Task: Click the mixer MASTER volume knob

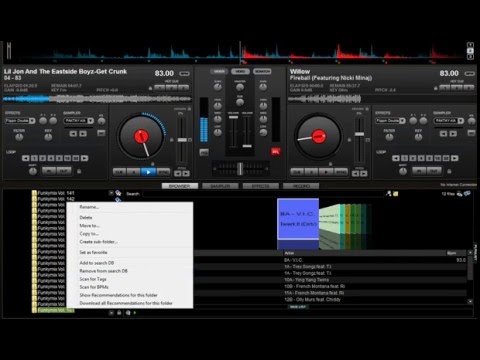Action: point(240,87)
